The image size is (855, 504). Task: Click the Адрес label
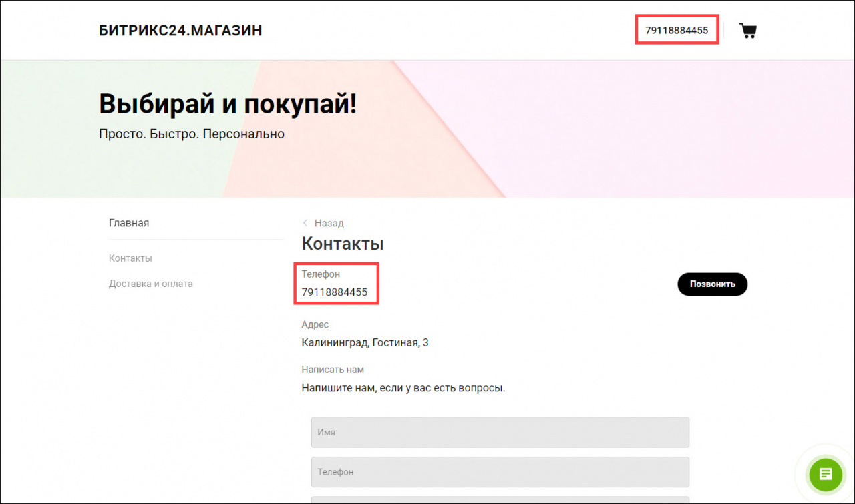pos(315,325)
